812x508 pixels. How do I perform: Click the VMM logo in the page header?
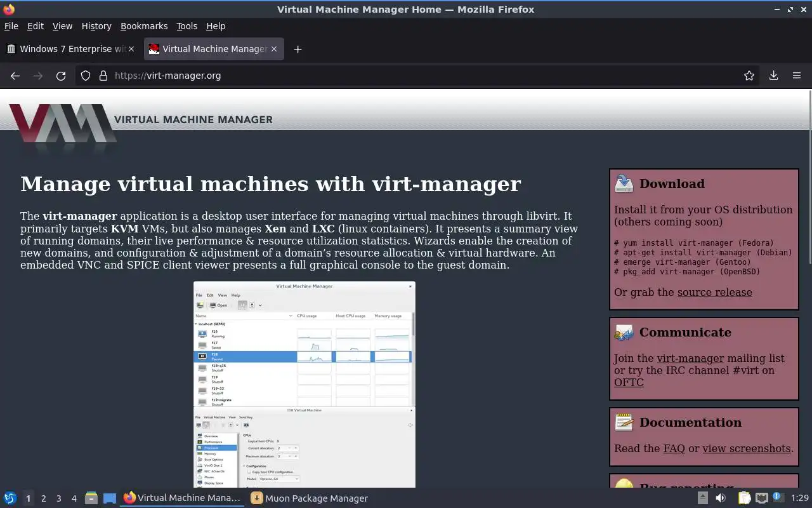coord(63,124)
